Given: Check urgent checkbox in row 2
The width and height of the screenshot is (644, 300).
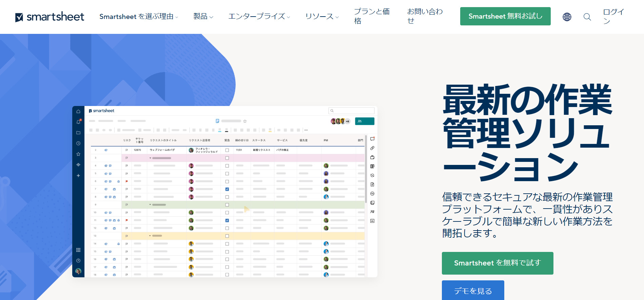Looking at the screenshot, I should pos(227,150).
